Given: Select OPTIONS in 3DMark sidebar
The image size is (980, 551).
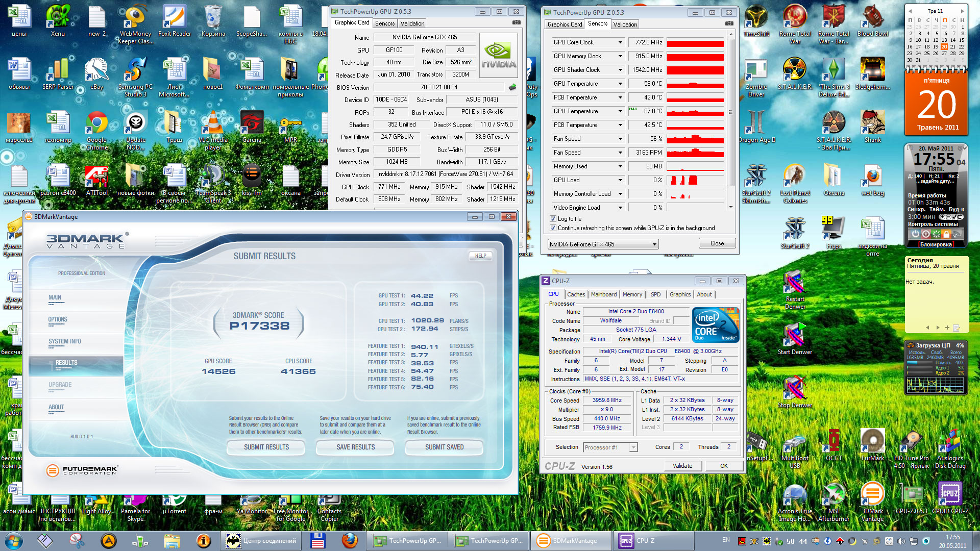Looking at the screenshot, I should [x=58, y=319].
